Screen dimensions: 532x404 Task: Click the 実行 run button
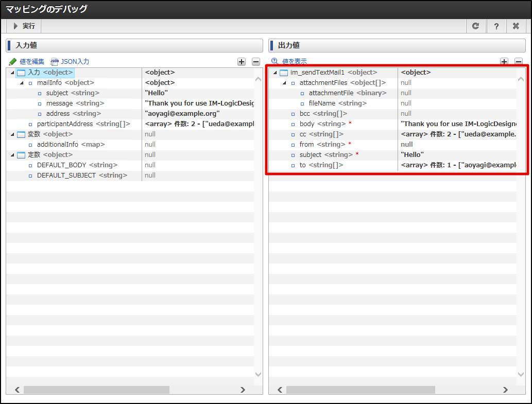point(24,26)
